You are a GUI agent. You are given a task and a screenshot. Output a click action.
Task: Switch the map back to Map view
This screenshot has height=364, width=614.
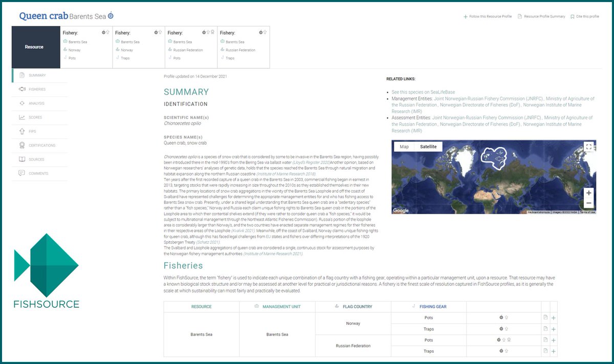pos(404,147)
